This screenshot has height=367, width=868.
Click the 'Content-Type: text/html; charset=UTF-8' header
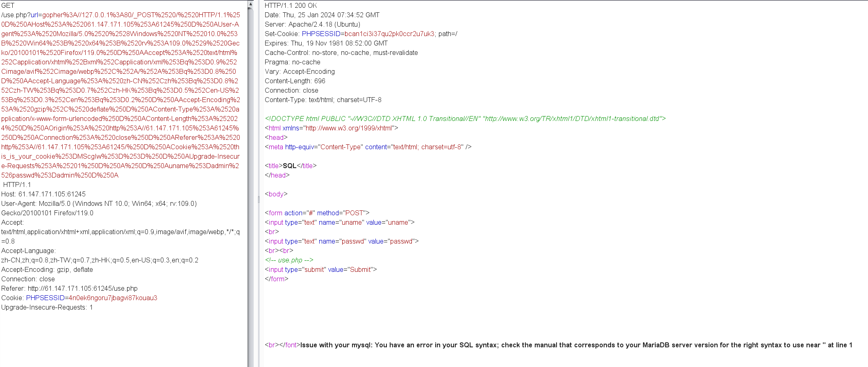tap(323, 100)
